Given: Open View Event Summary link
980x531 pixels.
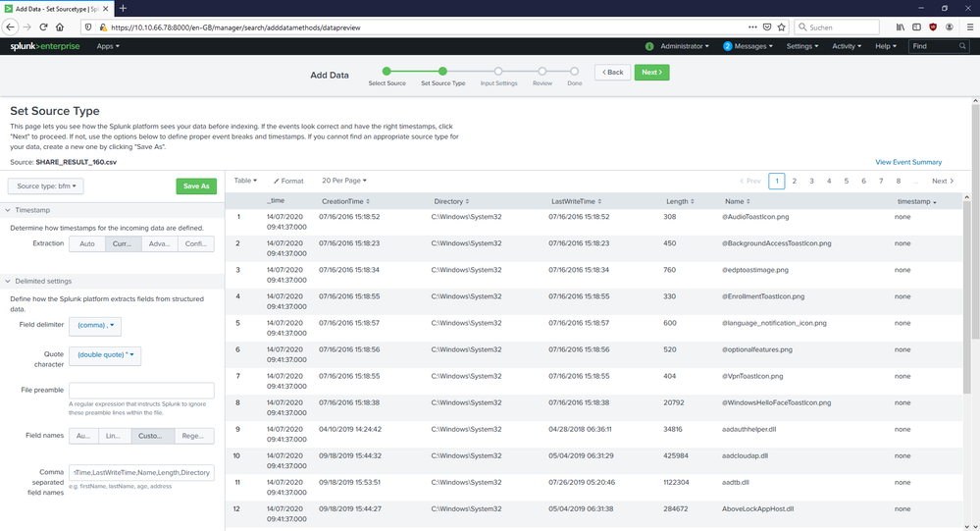Looking at the screenshot, I should point(908,162).
